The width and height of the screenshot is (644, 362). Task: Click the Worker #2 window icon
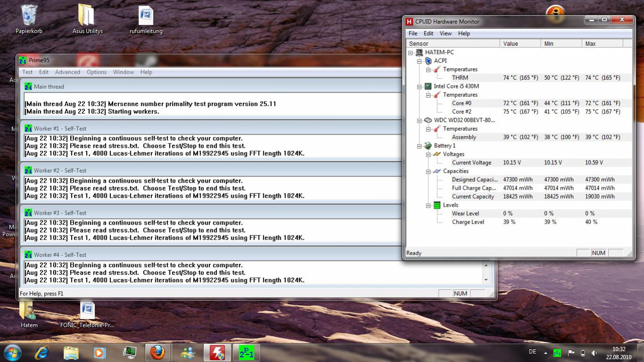[28, 170]
